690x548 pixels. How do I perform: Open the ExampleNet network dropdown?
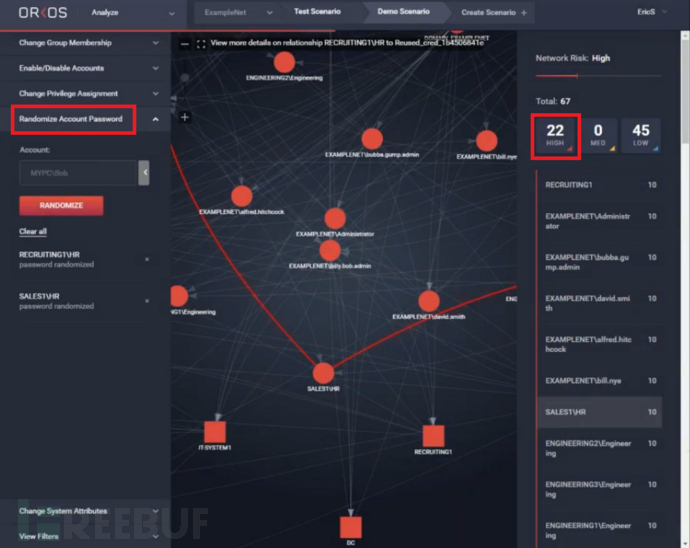[238, 13]
